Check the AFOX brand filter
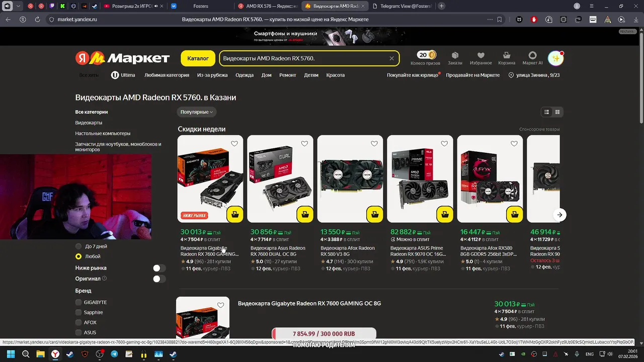This screenshot has width=644, height=362. click(x=78, y=322)
